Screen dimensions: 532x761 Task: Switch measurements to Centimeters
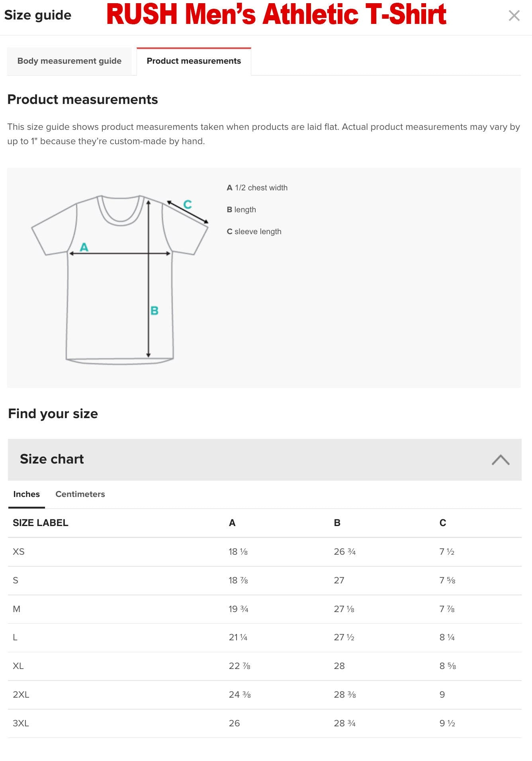click(80, 494)
